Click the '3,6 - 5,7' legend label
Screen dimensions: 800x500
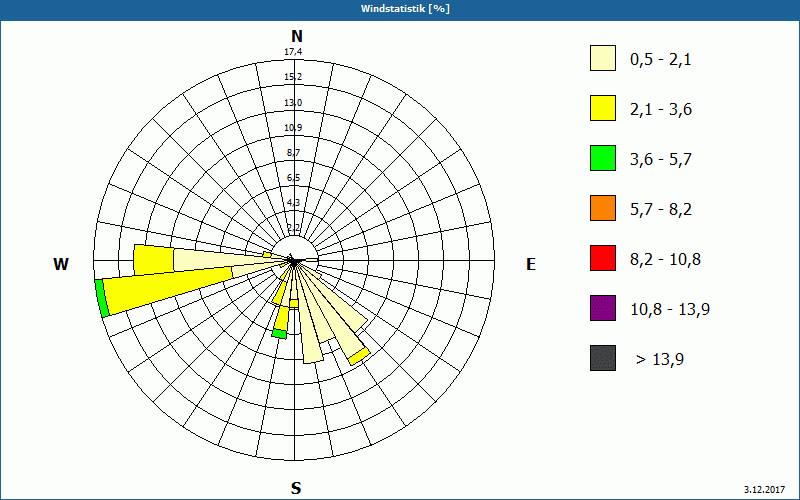point(661,160)
